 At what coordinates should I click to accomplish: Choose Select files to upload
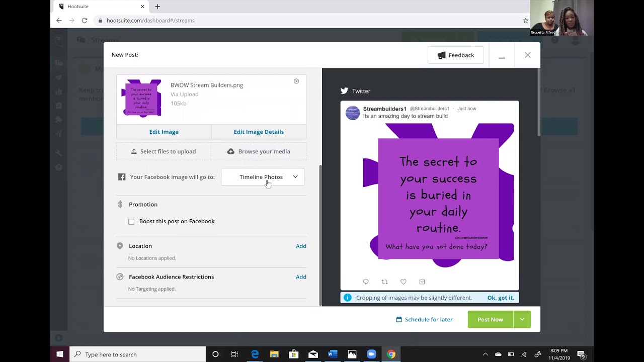pos(164,151)
